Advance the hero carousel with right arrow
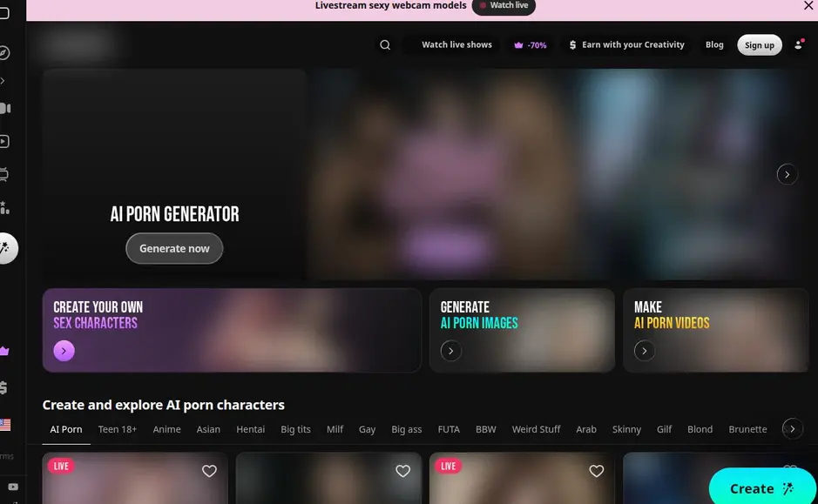The width and height of the screenshot is (818, 504). click(x=787, y=175)
